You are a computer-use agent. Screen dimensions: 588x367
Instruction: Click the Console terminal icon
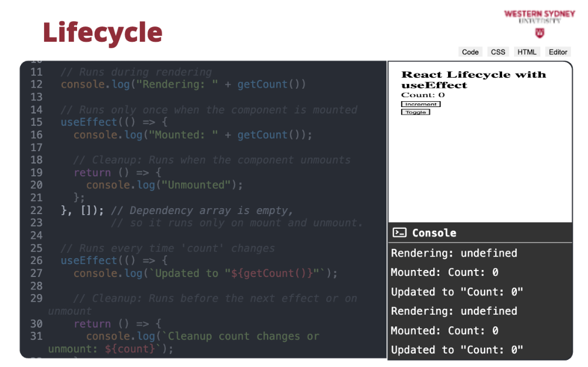tap(399, 233)
